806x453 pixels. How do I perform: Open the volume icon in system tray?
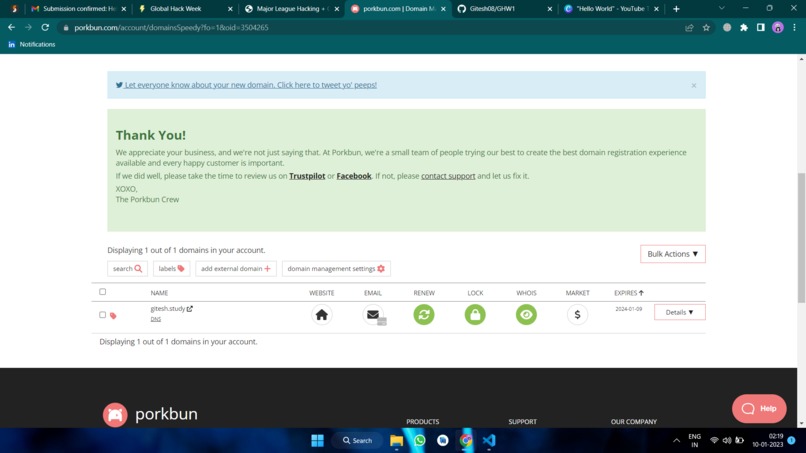pos(727,441)
